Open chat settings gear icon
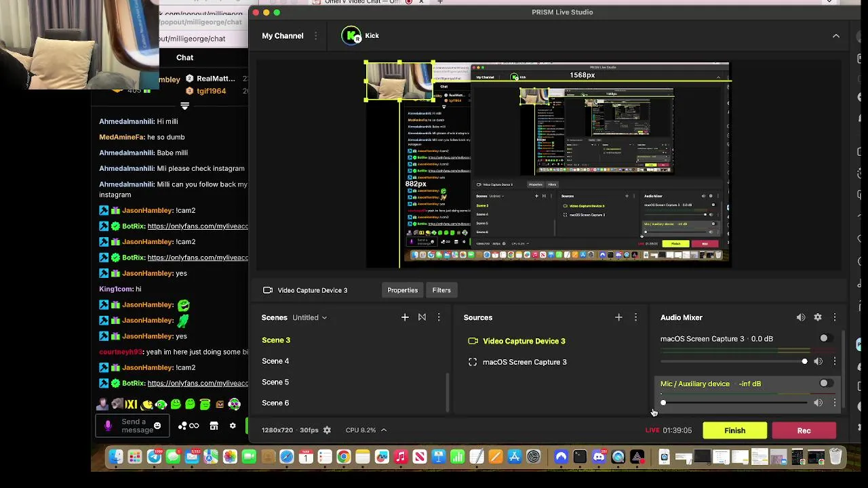Viewport: 868px width, 488px height. click(233, 426)
